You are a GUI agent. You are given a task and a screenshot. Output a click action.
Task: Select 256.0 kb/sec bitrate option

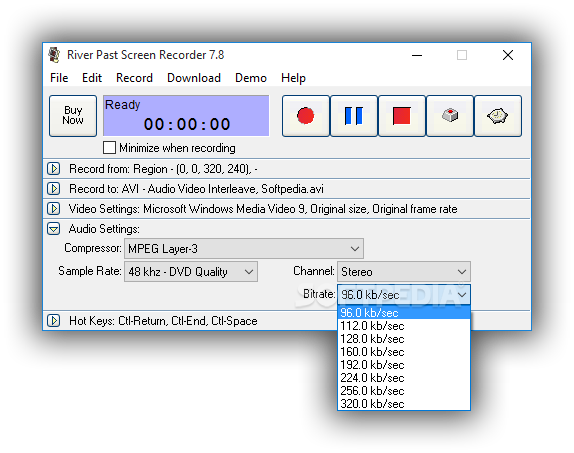(x=404, y=391)
